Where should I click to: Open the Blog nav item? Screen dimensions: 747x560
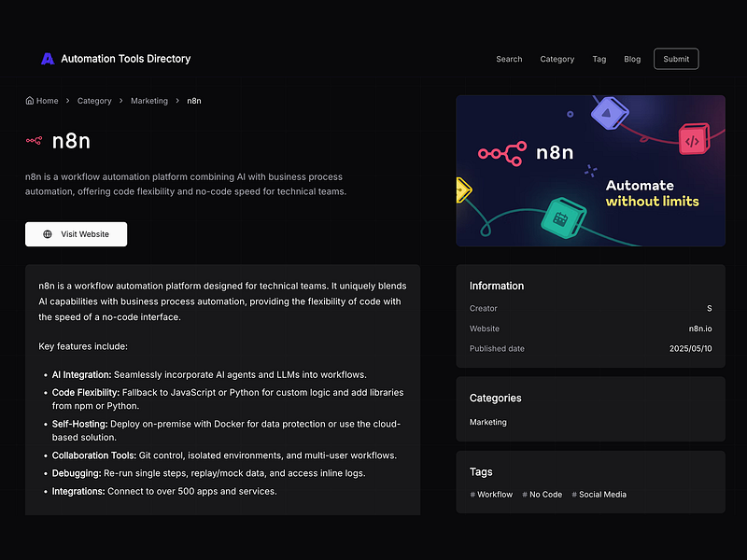tap(632, 59)
